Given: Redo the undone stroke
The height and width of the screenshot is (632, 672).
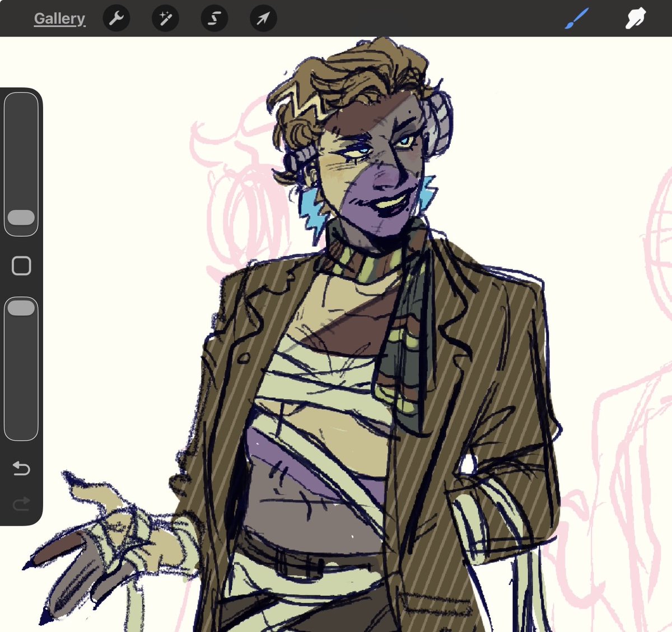Looking at the screenshot, I should click(x=21, y=505).
